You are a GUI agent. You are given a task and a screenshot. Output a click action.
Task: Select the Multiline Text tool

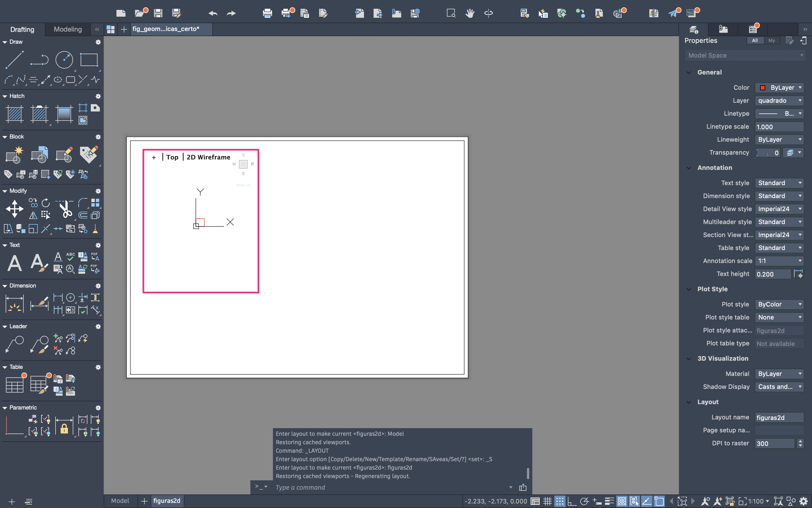pyautogui.click(x=14, y=263)
